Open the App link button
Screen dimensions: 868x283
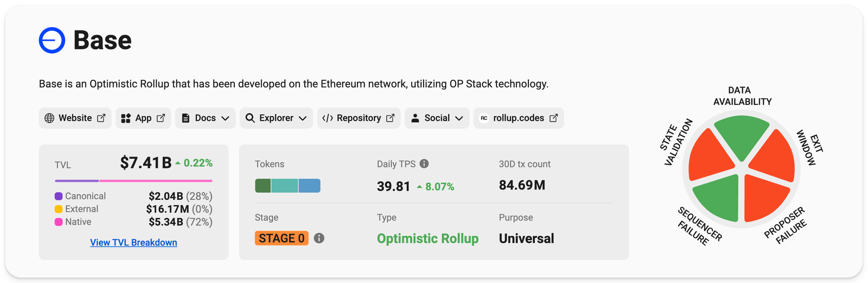point(143,118)
